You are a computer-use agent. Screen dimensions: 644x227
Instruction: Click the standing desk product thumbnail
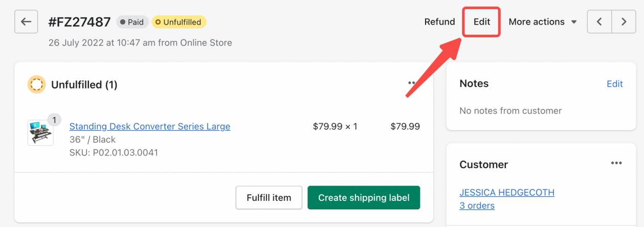(40, 133)
